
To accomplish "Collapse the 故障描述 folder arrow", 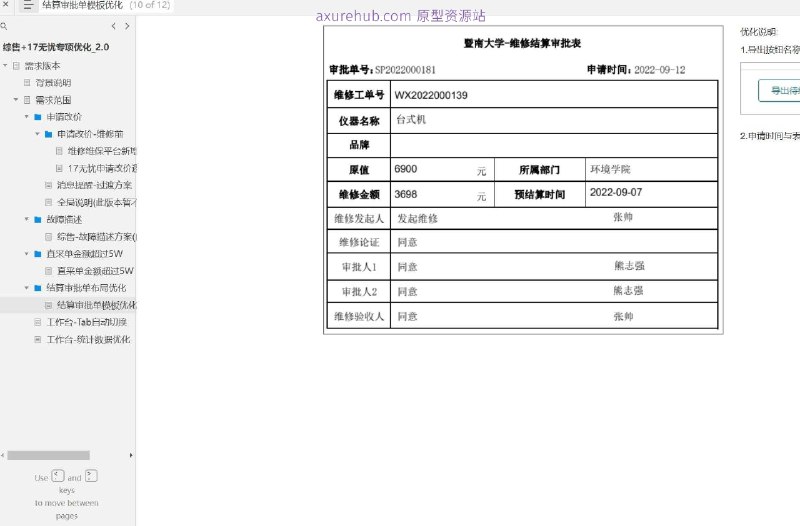I will [x=27, y=219].
